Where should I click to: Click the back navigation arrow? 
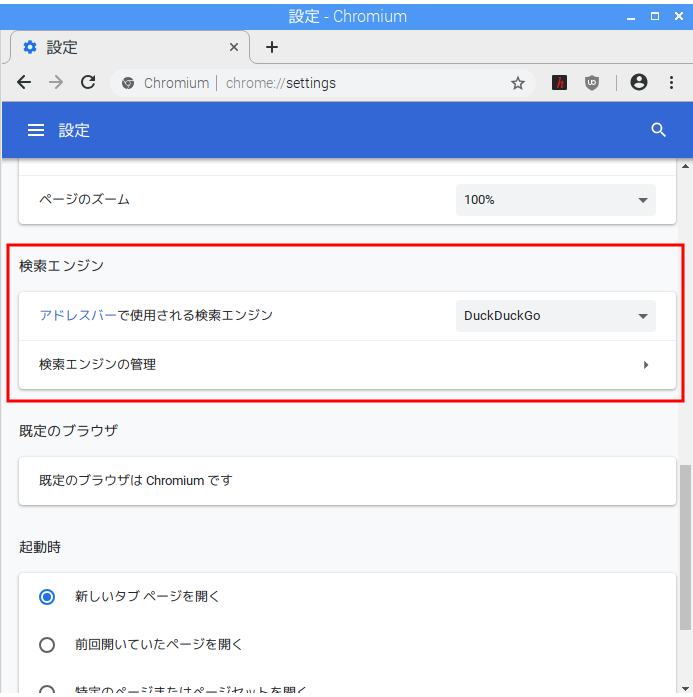[24, 83]
